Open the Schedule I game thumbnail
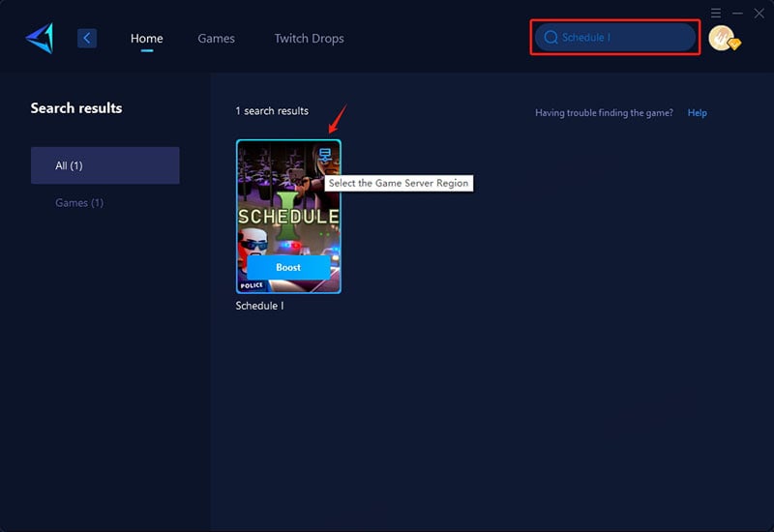The image size is (774, 532). [288, 216]
